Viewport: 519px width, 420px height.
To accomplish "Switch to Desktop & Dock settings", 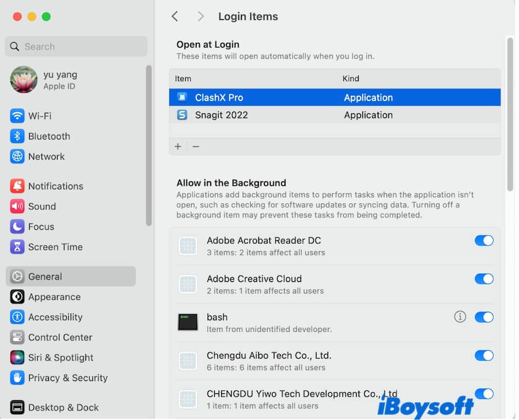I will click(x=63, y=408).
